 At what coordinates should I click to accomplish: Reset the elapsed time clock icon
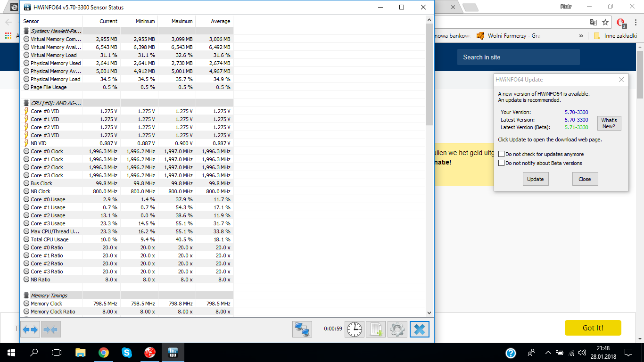coord(355,329)
